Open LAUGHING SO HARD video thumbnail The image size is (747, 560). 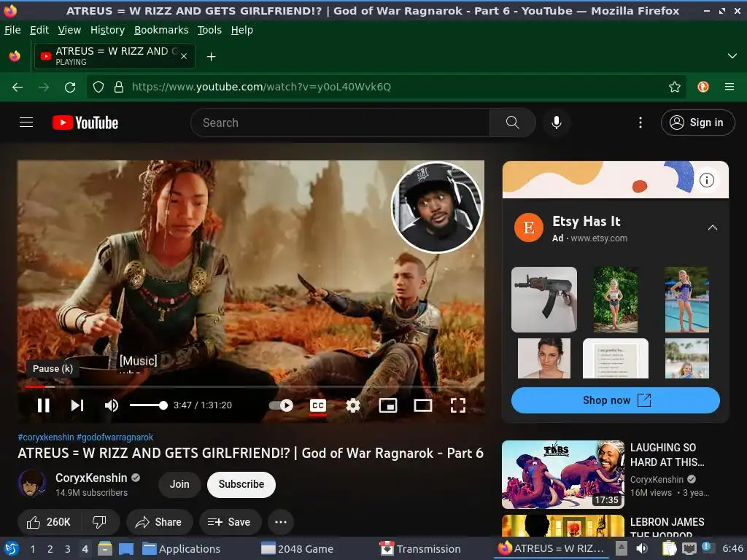coord(563,474)
